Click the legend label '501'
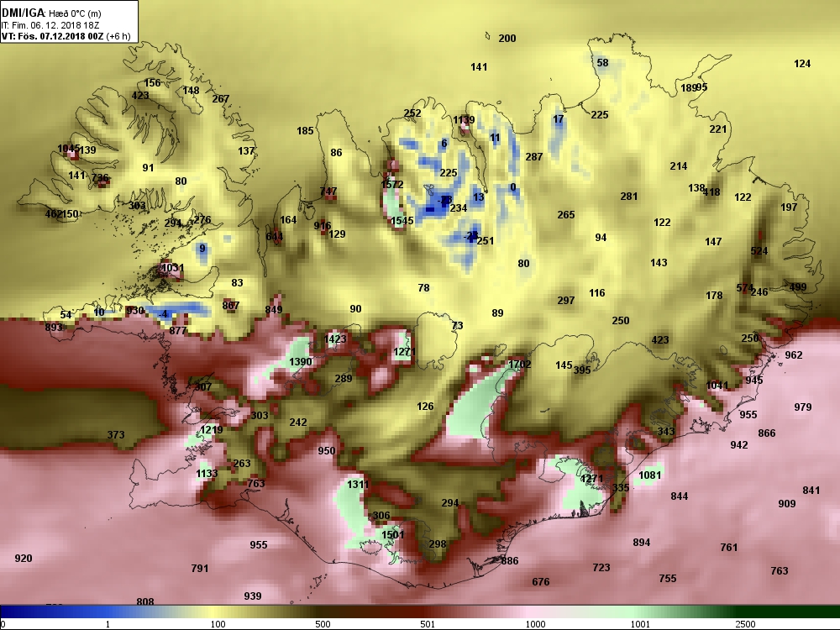840x630 pixels. (x=428, y=624)
